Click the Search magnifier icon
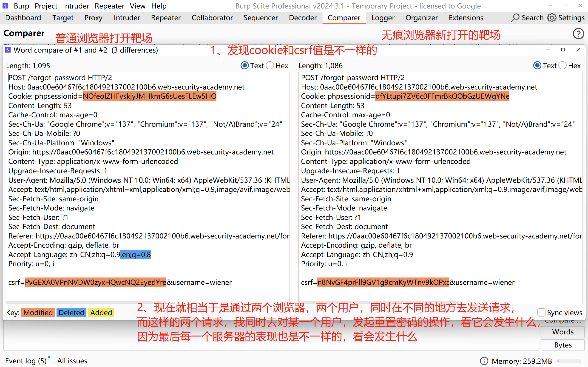The image size is (588, 367). [515, 18]
